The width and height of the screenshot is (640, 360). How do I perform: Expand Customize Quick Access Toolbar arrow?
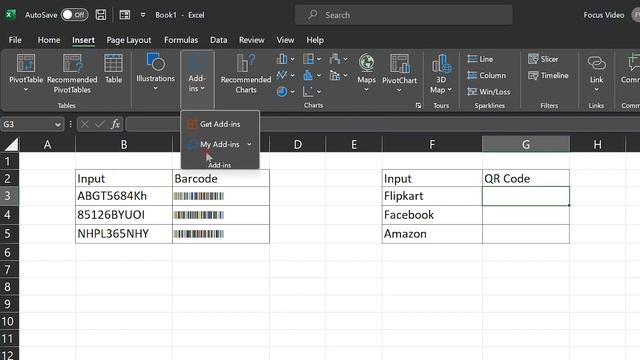tap(143, 15)
